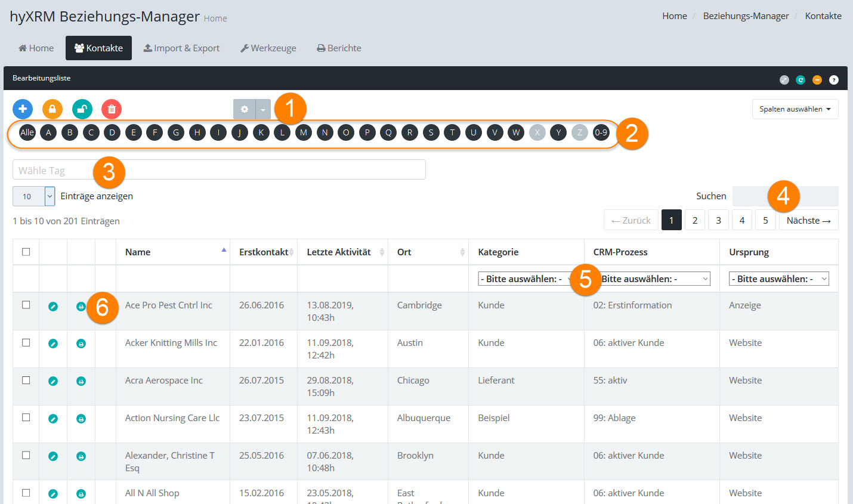Edit Ace Pro Pest Cntrl Inc entry
853x504 pixels.
pyautogui.click(x=53, y=307)
